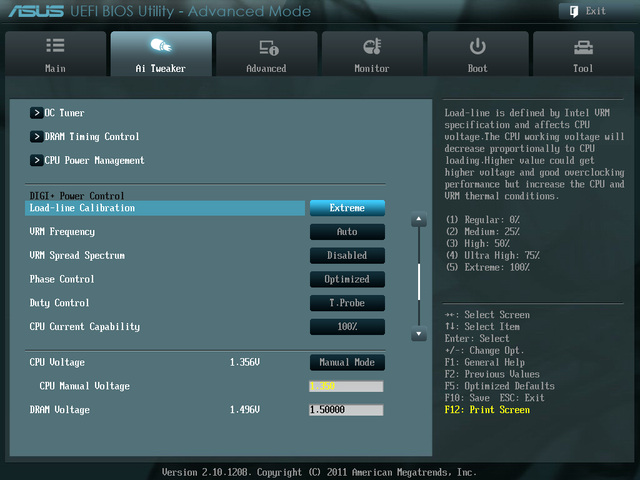Viewport: 640px width, 480px height.
Task: Click the DRAM Voltage 1.50000 field
Action: point(346,410)
